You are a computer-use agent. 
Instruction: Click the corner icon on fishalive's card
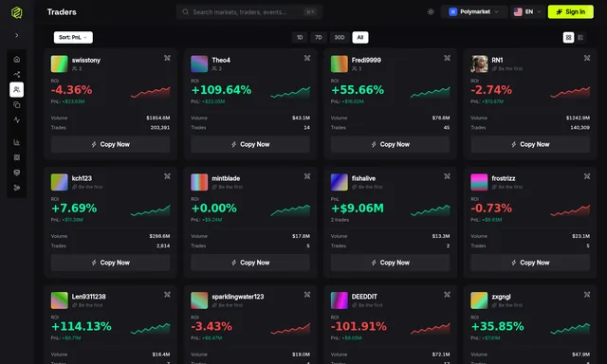(x=447, y=176)
